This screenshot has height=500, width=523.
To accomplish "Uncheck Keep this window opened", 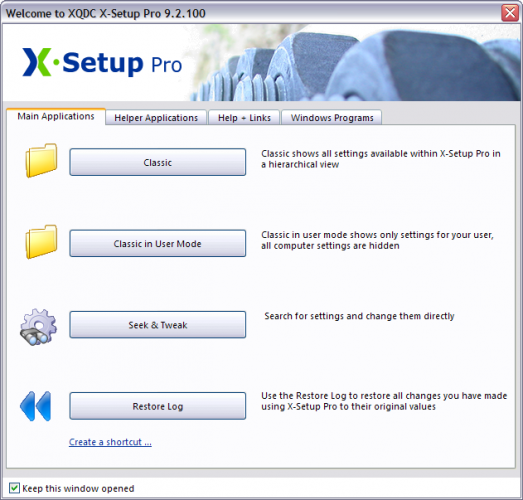I will 14,488.
